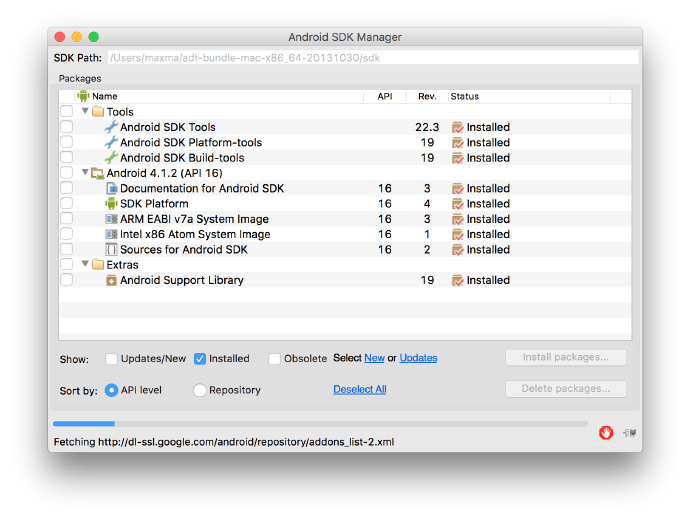Check the ARM EABI v7a System Image checkbox

(x=66, y=218)
